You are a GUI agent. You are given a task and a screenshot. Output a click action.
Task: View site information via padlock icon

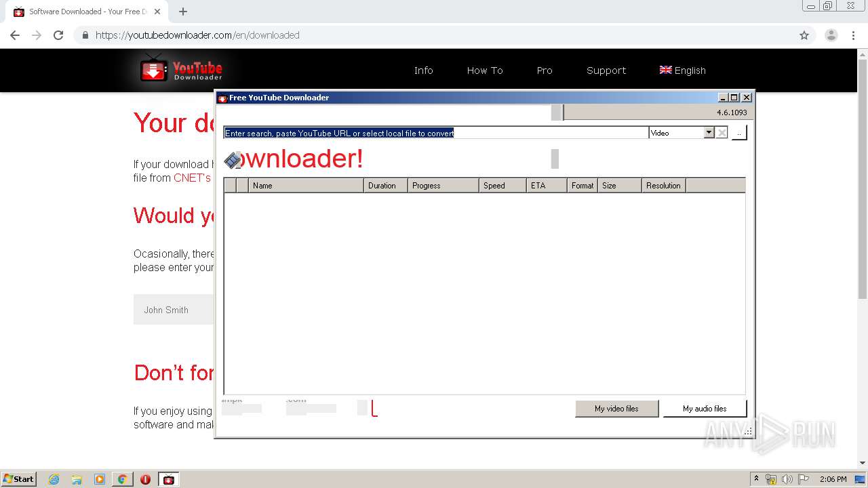(85, 35)
